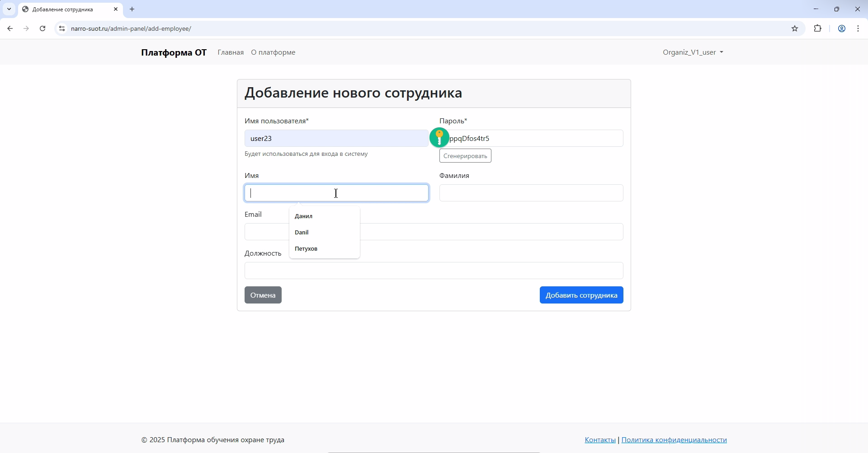Click inside the Фамилия input field
868x453 pixels.
(531, 193)
